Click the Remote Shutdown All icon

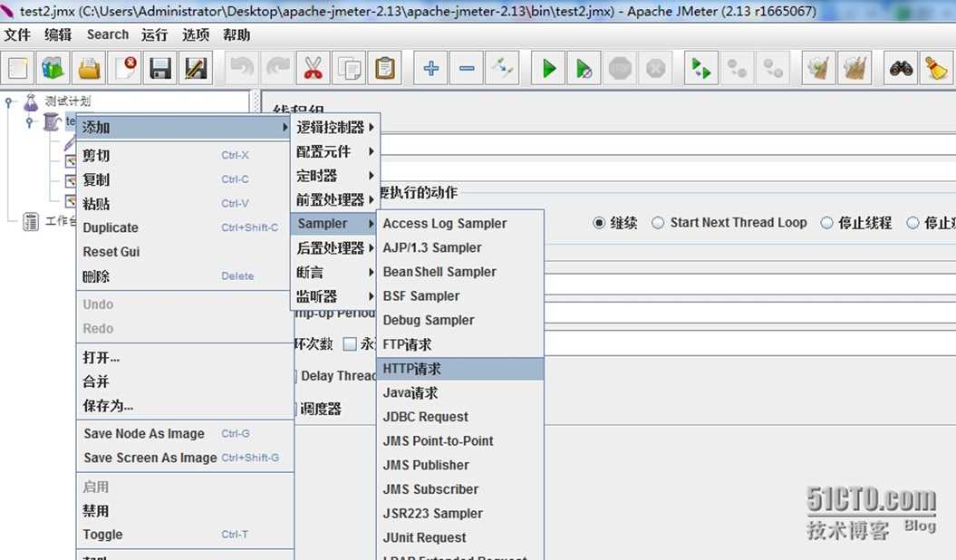773,68
